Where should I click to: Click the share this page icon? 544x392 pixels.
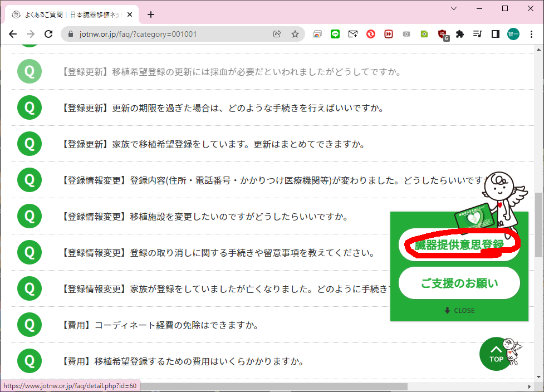pyautogui.click(x=277, y=34)
